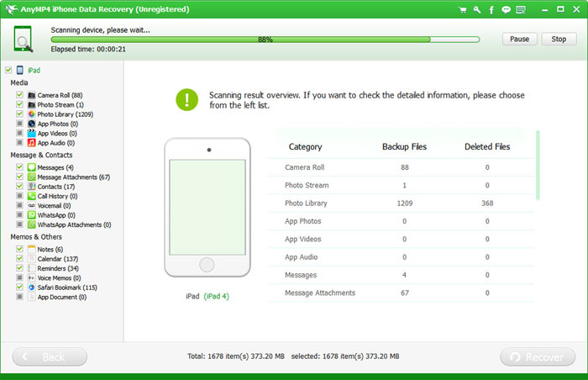Screen dimensions: 588x380
Task: Select Message Attachments (67) in the list
Action: pyautogui.click(x=74, y=177)
